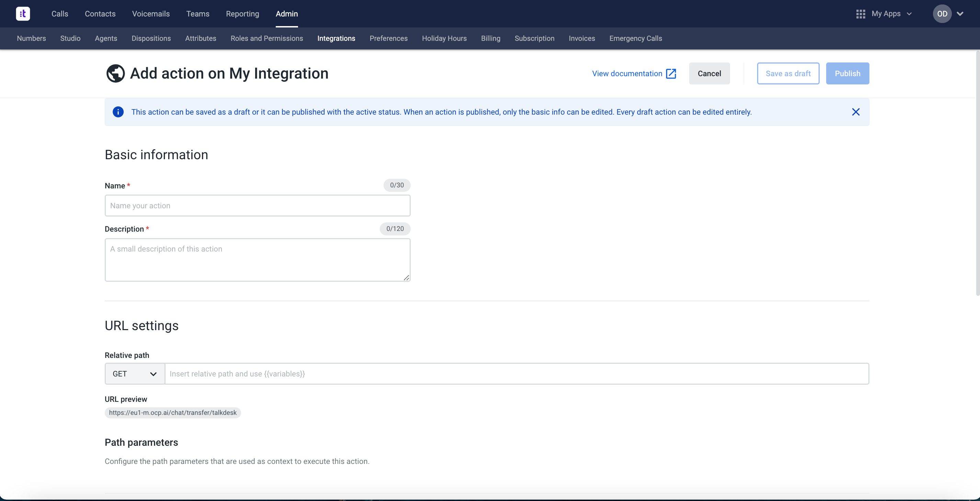
Task: Click Save as draft button
Action: coord(788,73)
